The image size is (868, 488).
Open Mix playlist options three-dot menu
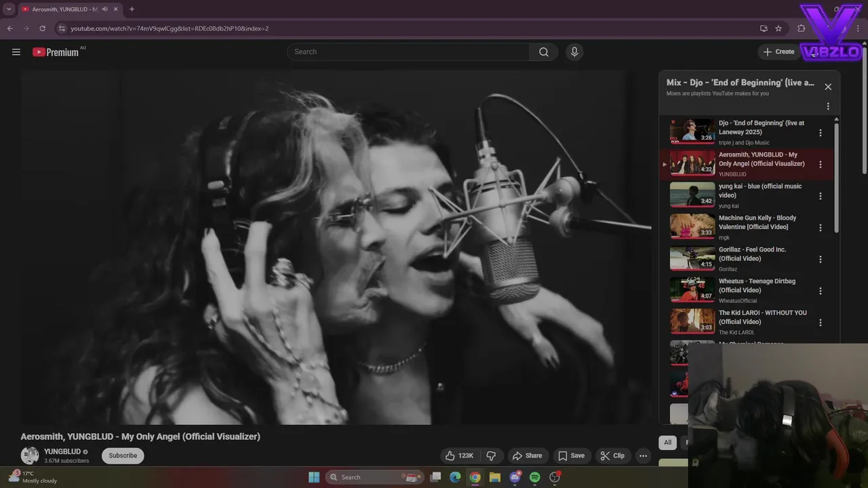828,106
